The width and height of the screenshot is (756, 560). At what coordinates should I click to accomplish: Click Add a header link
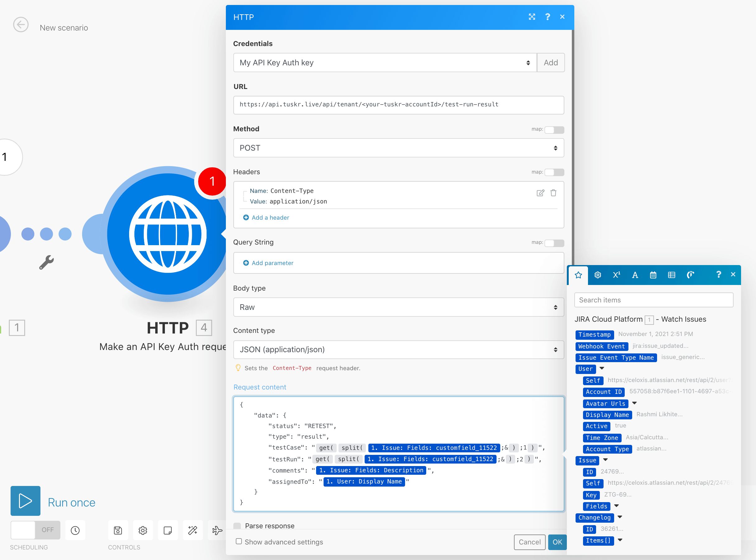coord(270,217)
